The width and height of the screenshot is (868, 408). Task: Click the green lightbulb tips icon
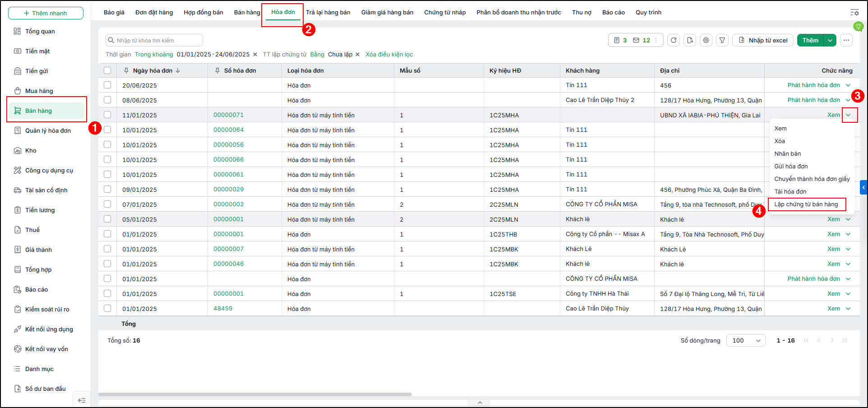point(858,27)
